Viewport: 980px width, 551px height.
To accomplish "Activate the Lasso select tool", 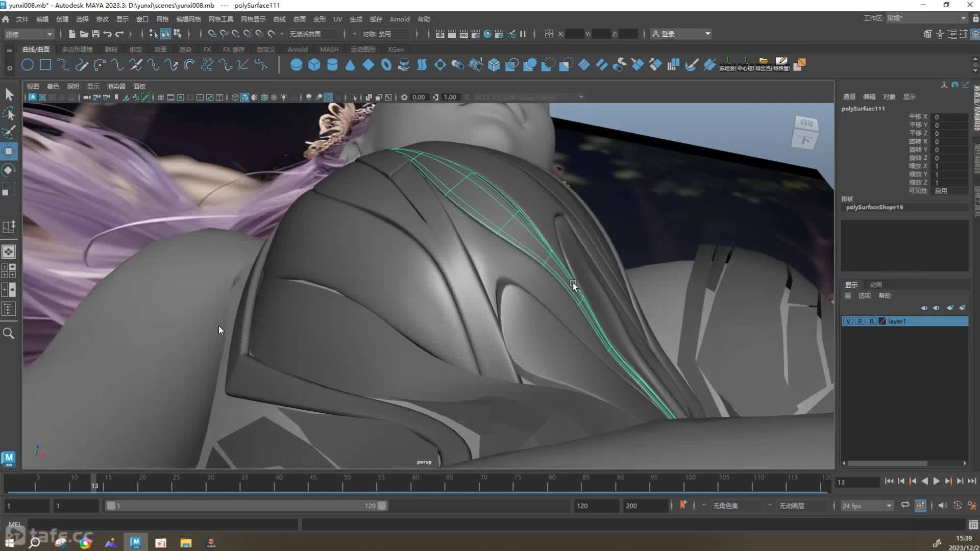I will pos(9,113).
